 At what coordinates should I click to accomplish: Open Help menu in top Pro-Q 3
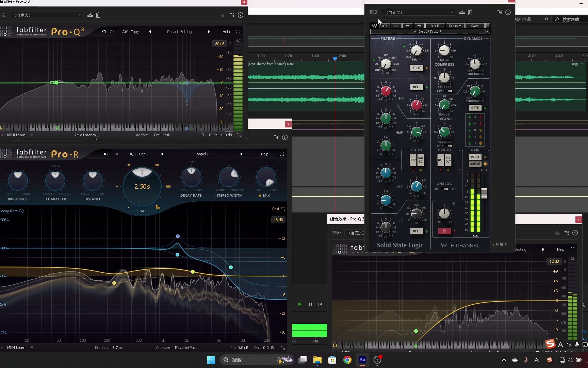click(x=226, y=32)
